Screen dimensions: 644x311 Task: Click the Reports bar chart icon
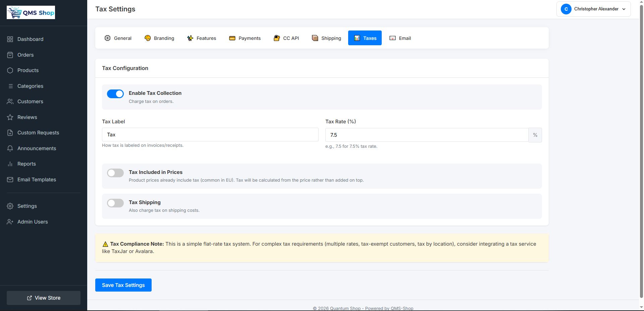(10, 164)
